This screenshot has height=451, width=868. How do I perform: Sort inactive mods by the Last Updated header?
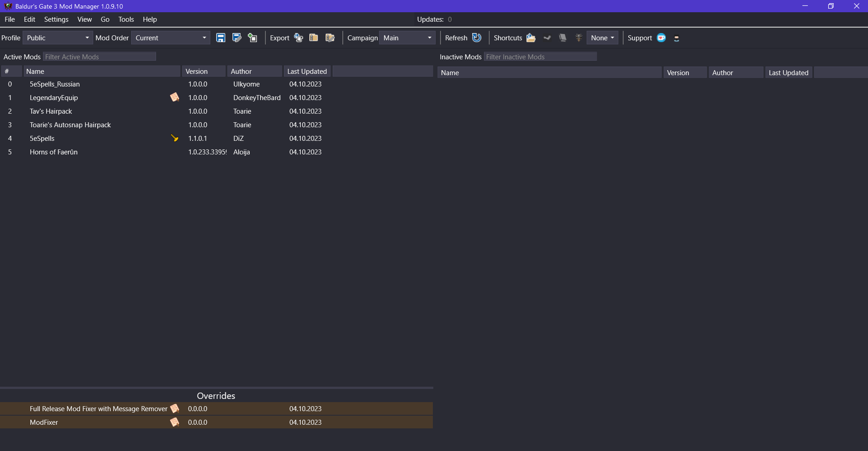coord(789,72)
